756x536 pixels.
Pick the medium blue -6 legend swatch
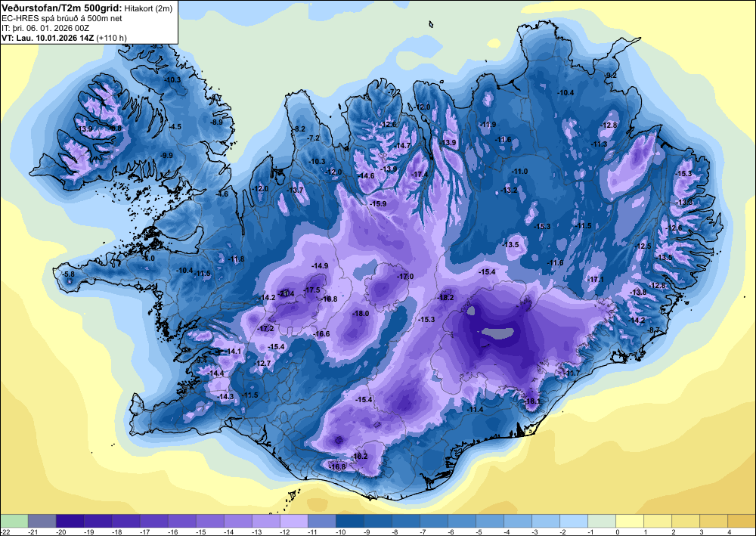click(x=462, y=521)
